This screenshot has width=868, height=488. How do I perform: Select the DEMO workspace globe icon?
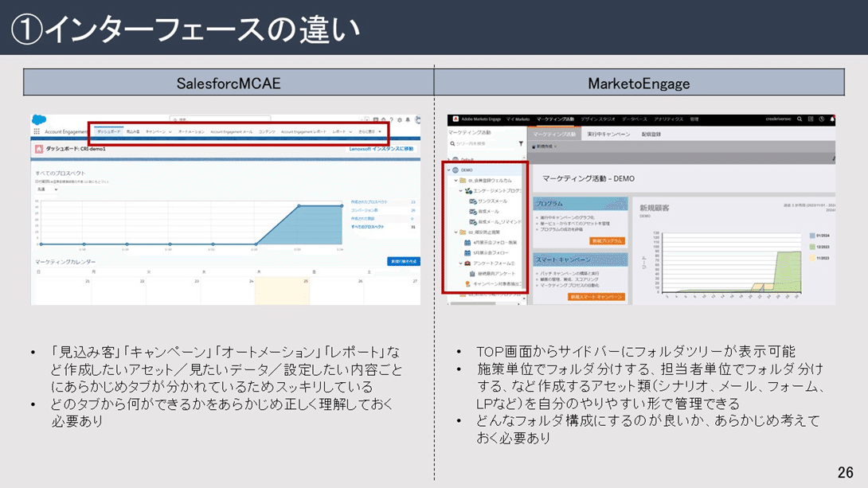456,170
